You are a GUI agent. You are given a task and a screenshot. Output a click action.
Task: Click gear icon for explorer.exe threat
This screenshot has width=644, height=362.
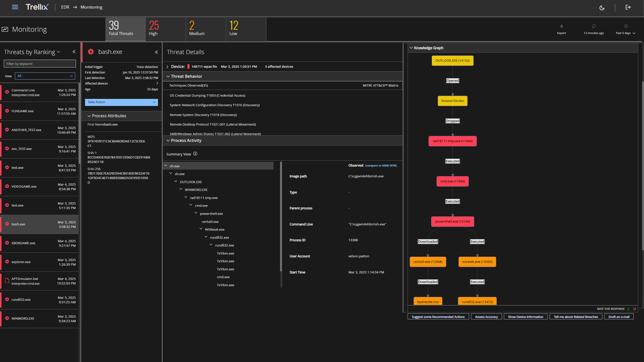[x=7, y=262]
